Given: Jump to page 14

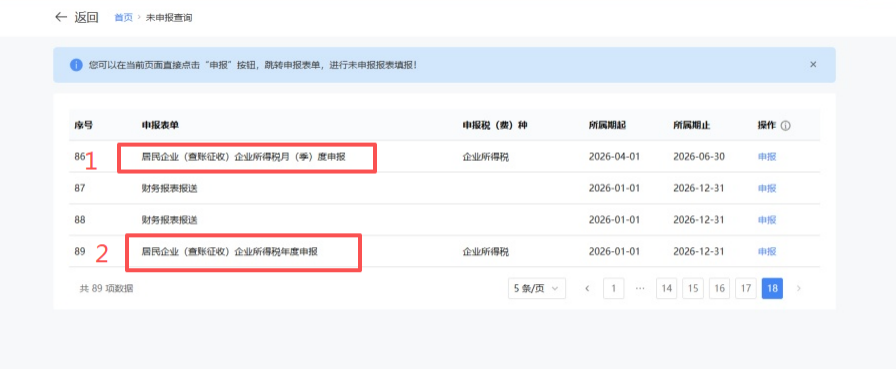Looking at the screenshot, I should point(666,288).
